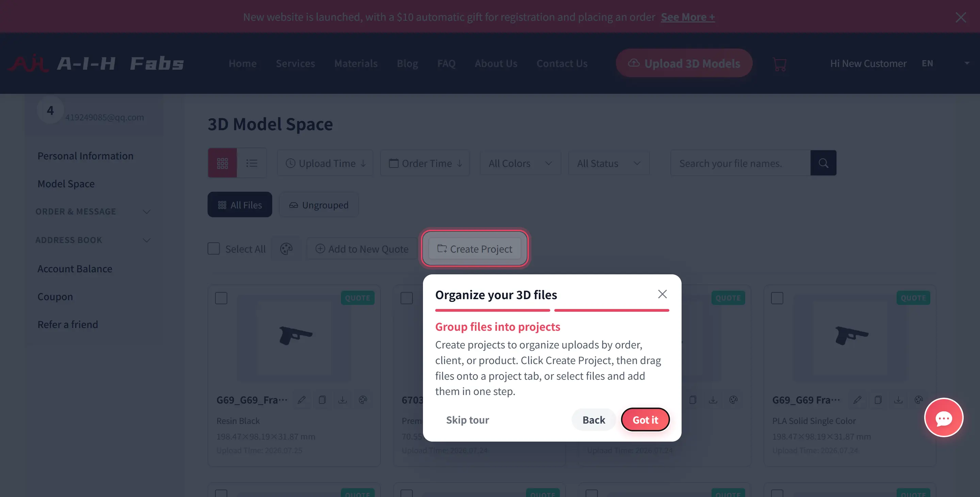The image size is (980, 497).
Task: Open Contact Us page
Action: 562,64
